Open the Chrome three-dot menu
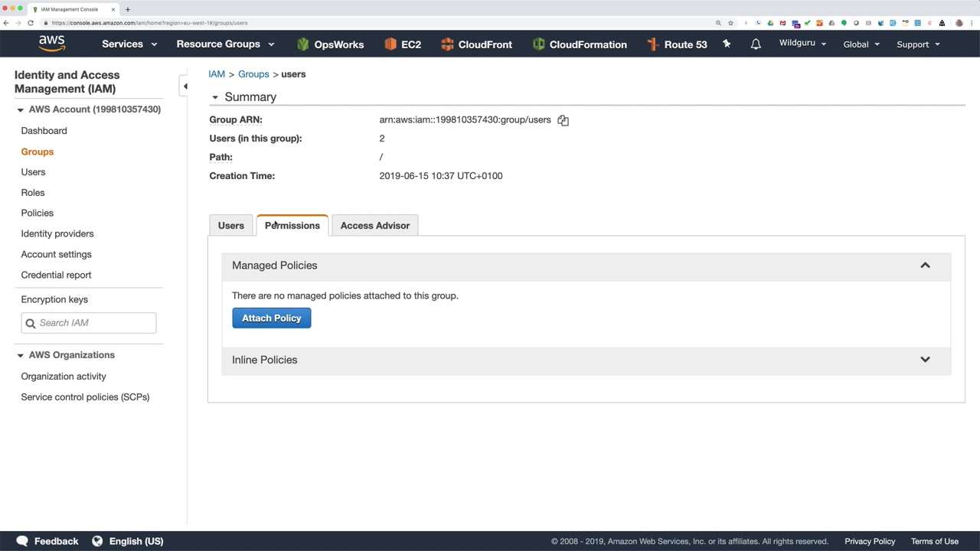 click(972, 23)
